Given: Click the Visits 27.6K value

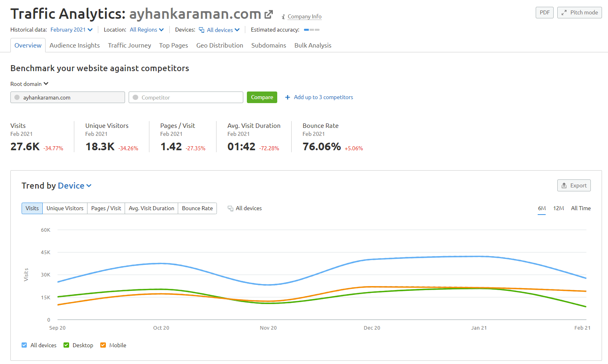Looking at the screenshot, I should [x=25, y=147].
